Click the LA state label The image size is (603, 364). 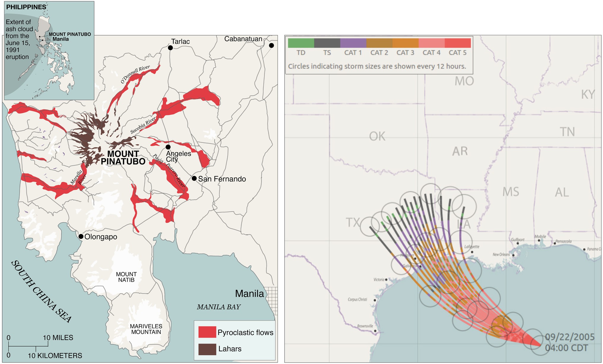pos(464,224)
